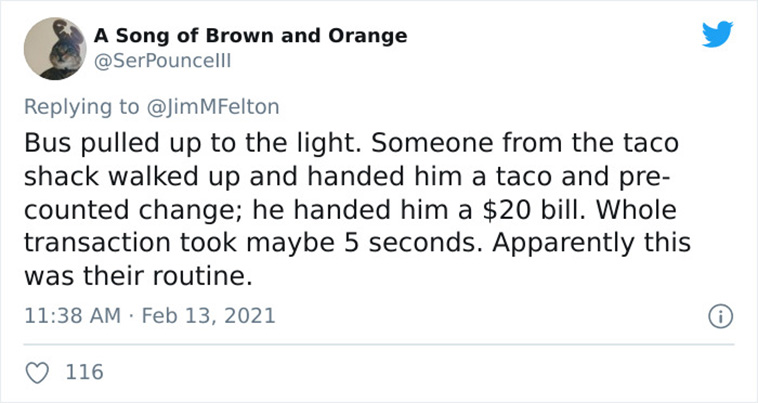Viewport: 758px width, 403px height.
Task: Click the Twitter bird logo
Action: [717, 34]
